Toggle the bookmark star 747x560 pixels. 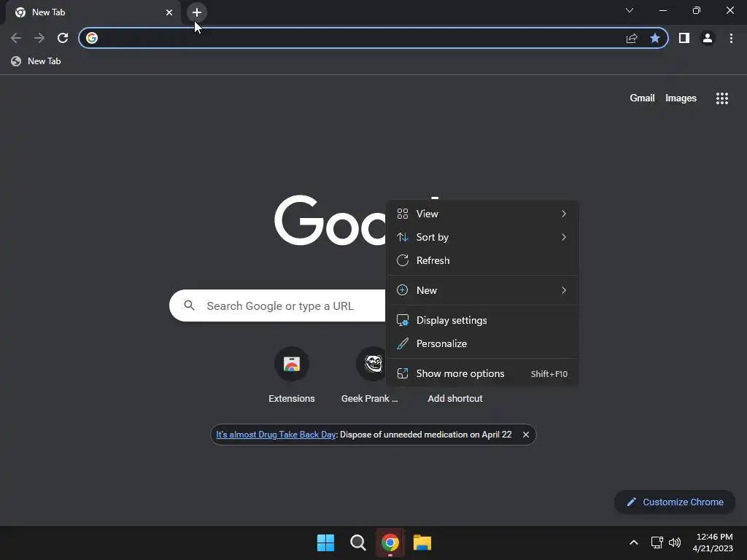655,38
